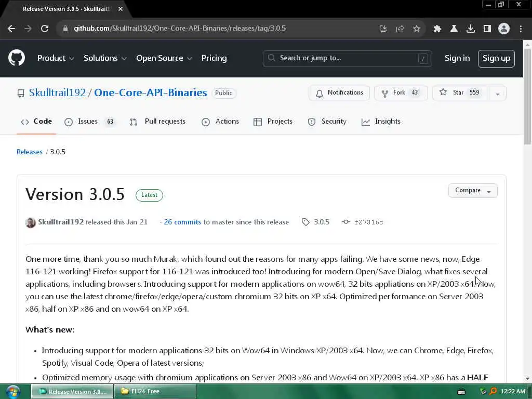The width and height of the screenshot is (532, 399).
Task: Go to the Actions tab
Action: tap(220, 122)
